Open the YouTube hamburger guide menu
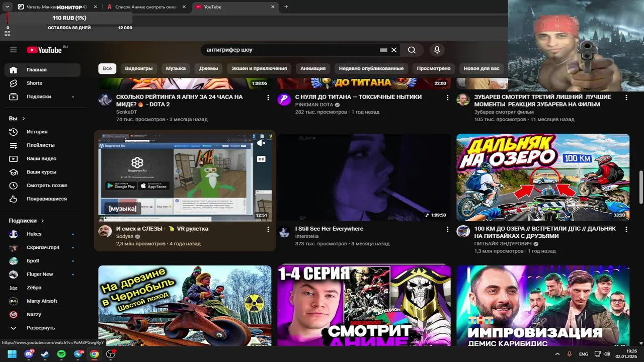Screen dimensions: 644x362 tap(14, 50)
